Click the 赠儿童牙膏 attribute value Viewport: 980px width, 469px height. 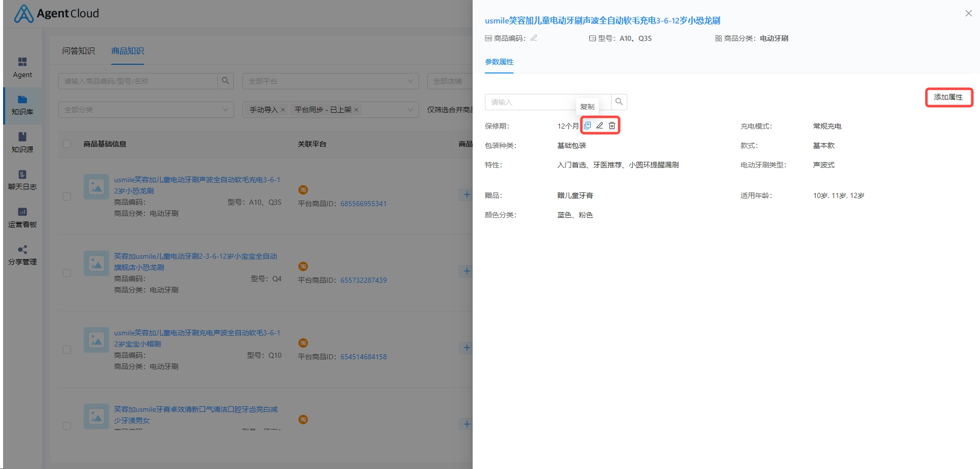(x=575, y=195)
